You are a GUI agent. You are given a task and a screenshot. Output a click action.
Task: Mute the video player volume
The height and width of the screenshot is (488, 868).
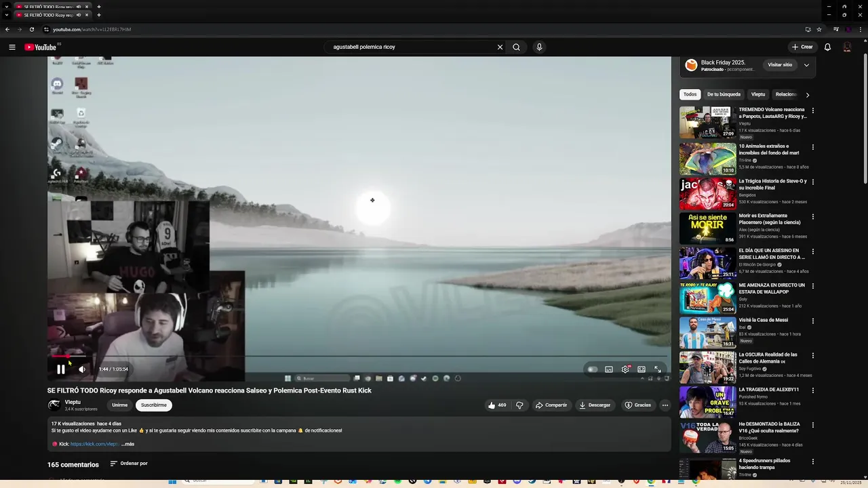pos(82,369)
